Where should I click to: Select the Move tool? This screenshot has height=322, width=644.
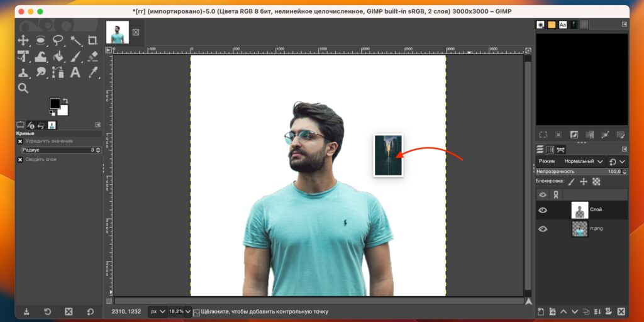(x=23, y=40)
